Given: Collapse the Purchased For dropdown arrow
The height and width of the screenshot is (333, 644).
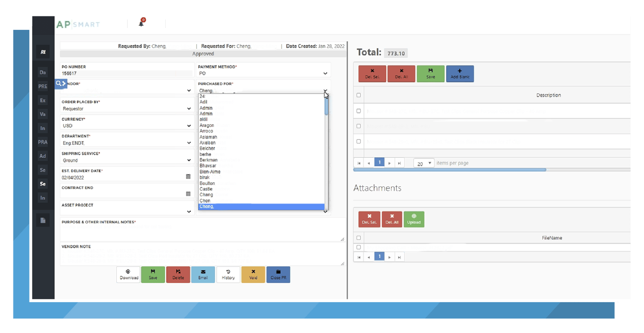Looking at the screenshot, I should 325,91.
